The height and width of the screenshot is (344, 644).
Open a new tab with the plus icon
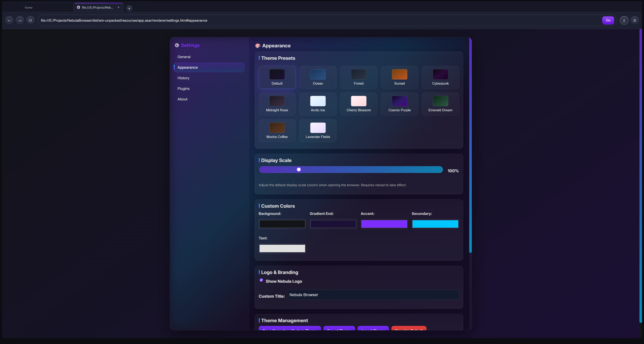click(x=129, y=8)
